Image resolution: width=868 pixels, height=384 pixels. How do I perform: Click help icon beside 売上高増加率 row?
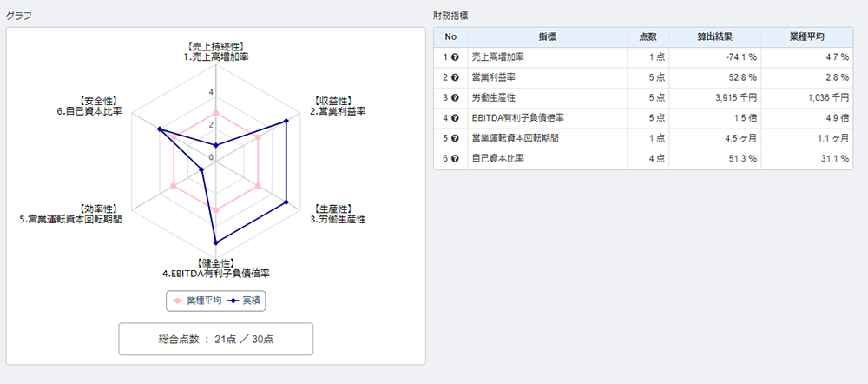(x=455, y=56)
